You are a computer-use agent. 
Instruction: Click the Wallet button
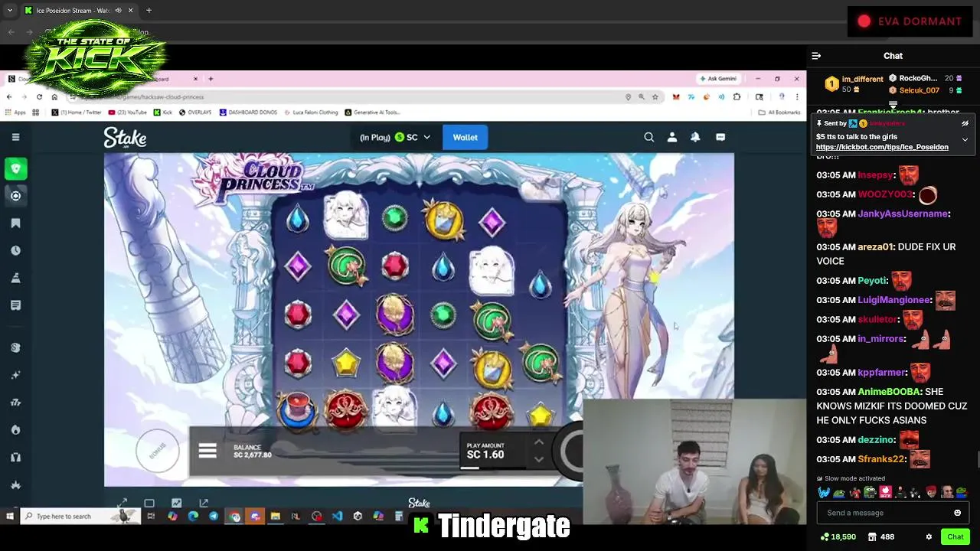(x=465, y=137)
